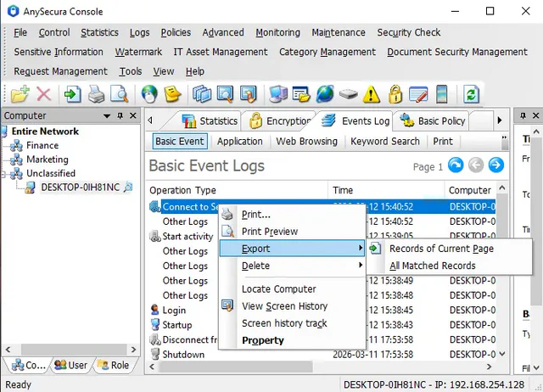Click the screen with magnifier toolbar icon

click(225, 94)
